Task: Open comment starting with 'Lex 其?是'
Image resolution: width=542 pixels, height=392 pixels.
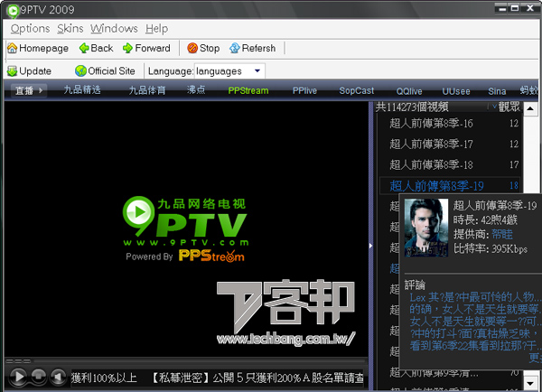Action: coord(475,297)
